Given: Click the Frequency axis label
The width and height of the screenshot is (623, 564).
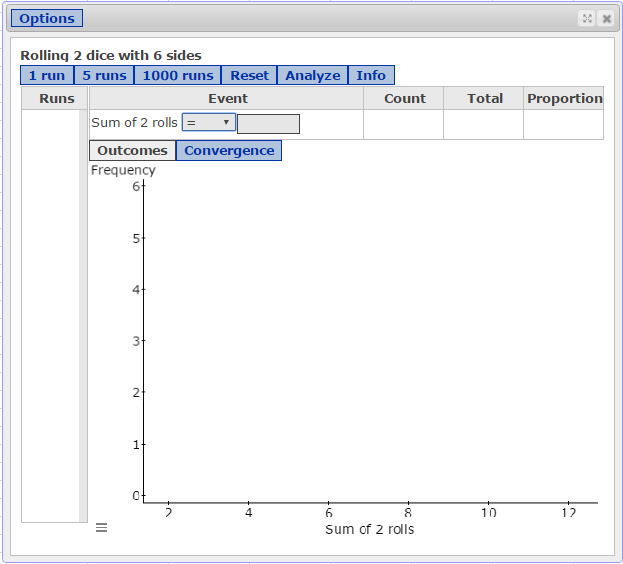Looking at the screenshot, I should click(123, 170).
